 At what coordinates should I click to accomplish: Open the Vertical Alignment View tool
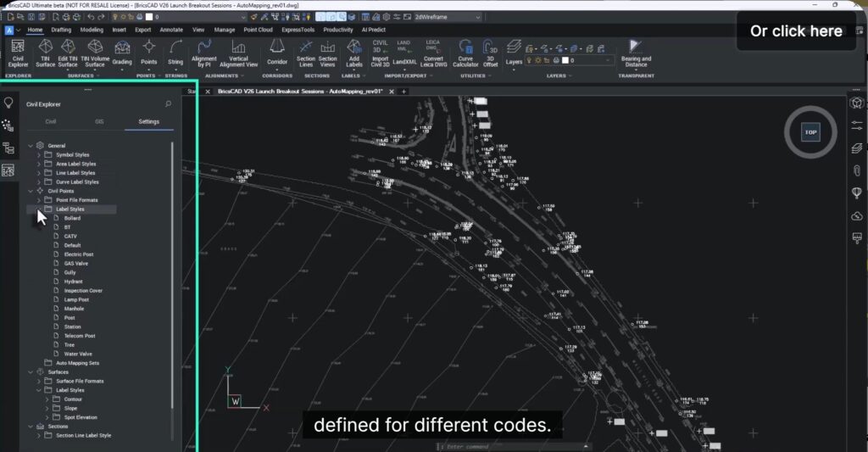coord(238,53)
